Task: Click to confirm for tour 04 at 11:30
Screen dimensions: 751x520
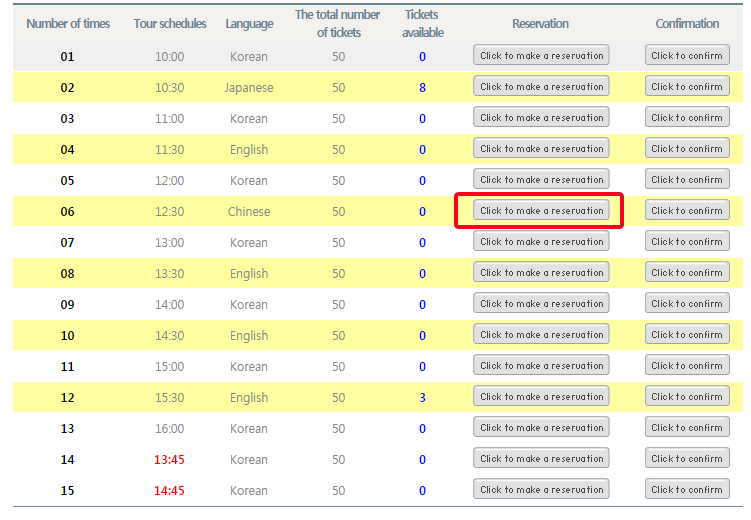Action: point(687,148)
